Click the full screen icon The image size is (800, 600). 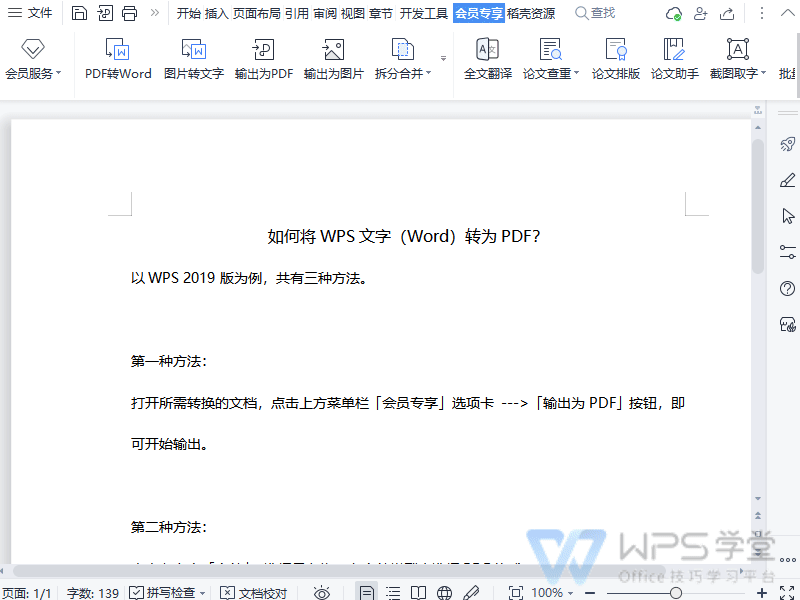pos(787,593)
